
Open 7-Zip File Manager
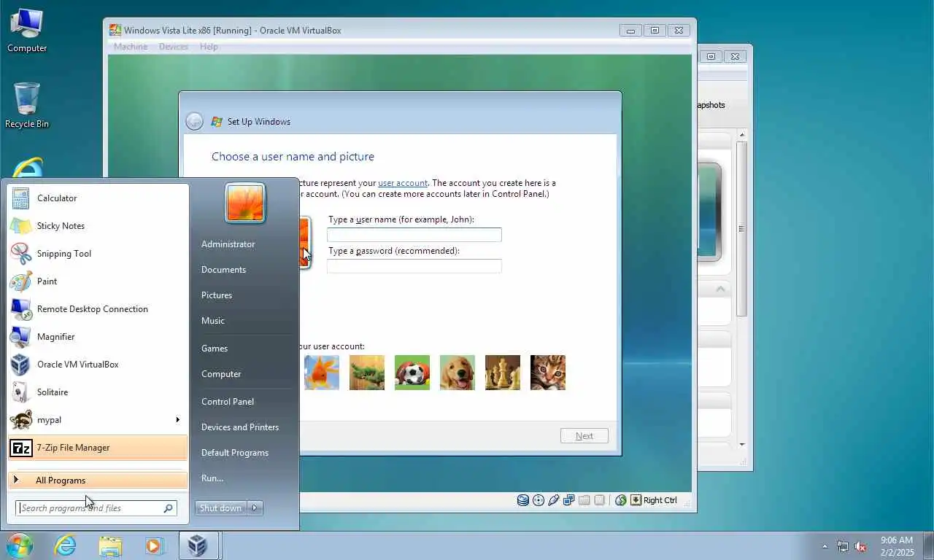[x=98, y=448]
